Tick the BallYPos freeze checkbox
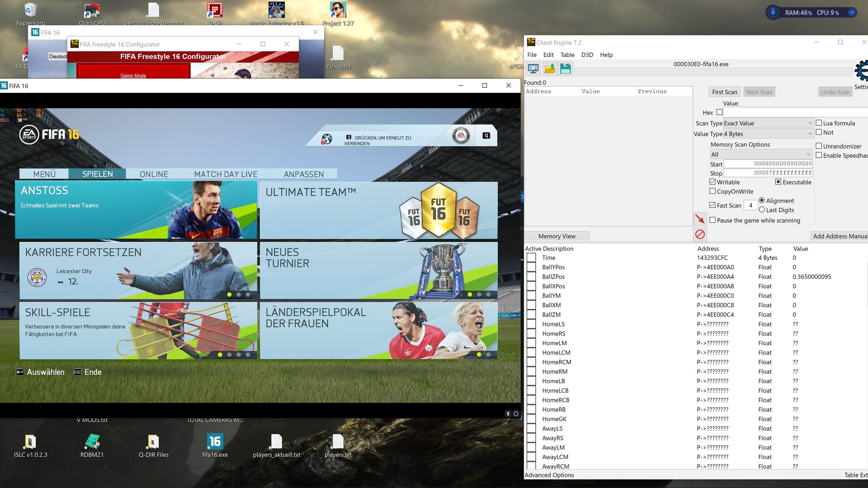The height and width of the screenshot is (488, 868). pos(531,267)
